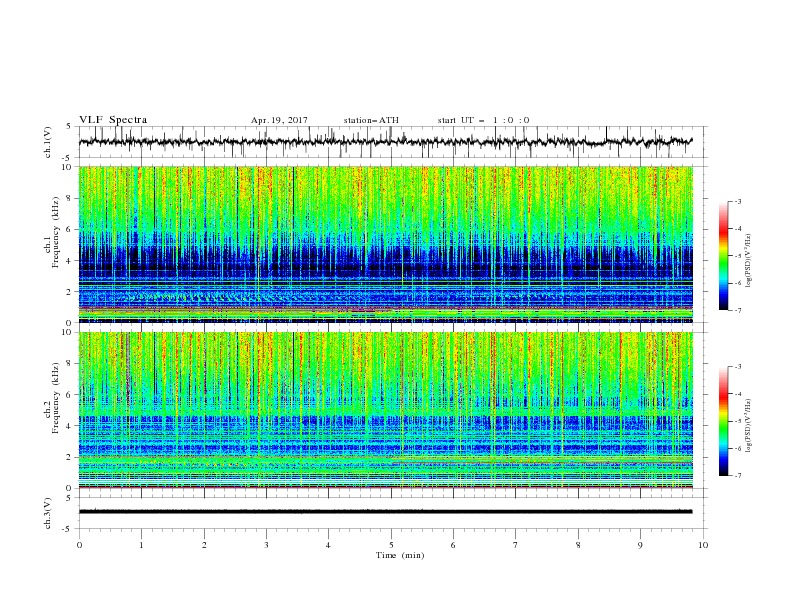Click the ch.1 spectrogram plot
Image resolution: width=792 pixels, height=612 pixels.
(x=385, y=244)
